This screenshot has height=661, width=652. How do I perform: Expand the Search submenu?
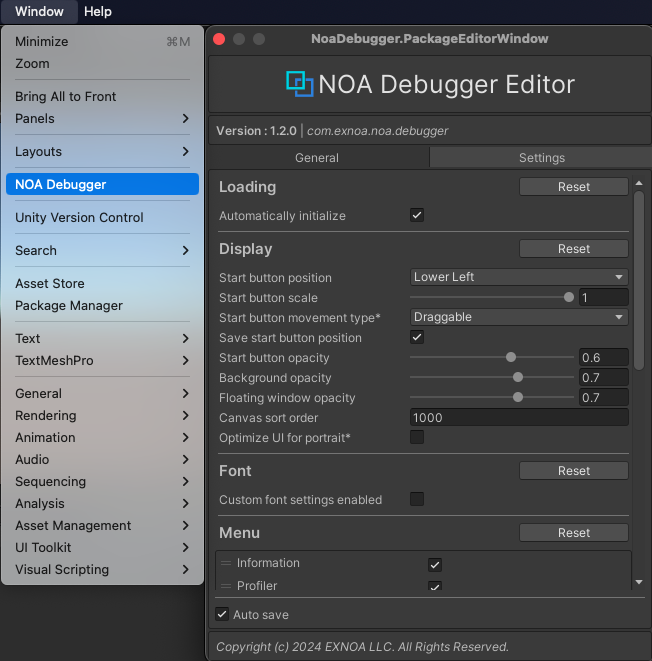coord(102,250)
